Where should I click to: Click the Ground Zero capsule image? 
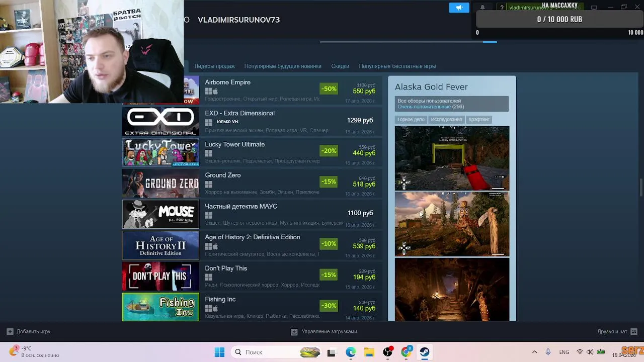coord(160,184)
